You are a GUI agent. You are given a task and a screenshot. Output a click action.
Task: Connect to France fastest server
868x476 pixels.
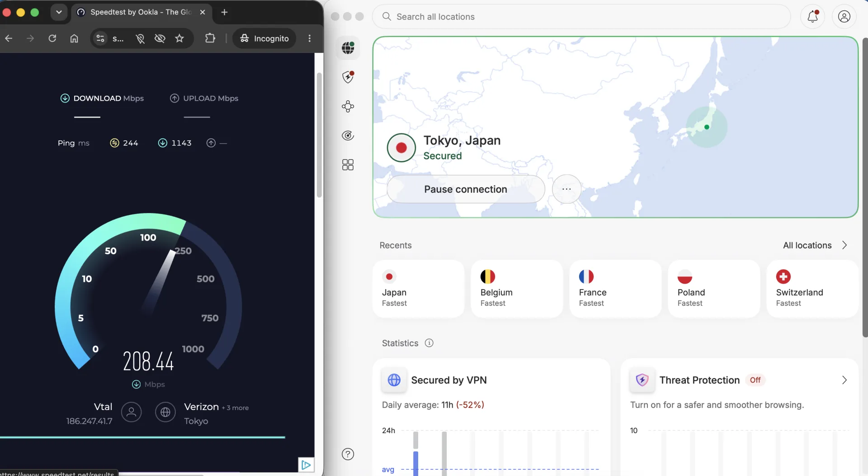(x=615, y=289)
